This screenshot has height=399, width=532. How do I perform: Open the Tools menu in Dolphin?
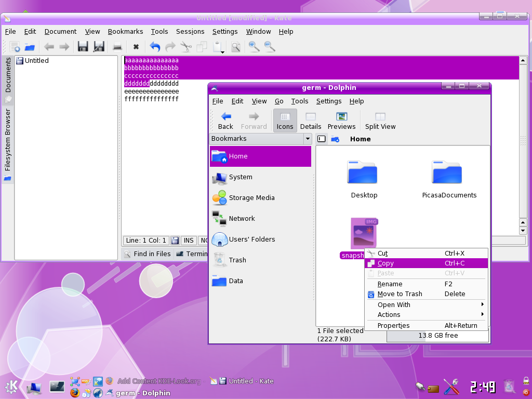(300, 101)
